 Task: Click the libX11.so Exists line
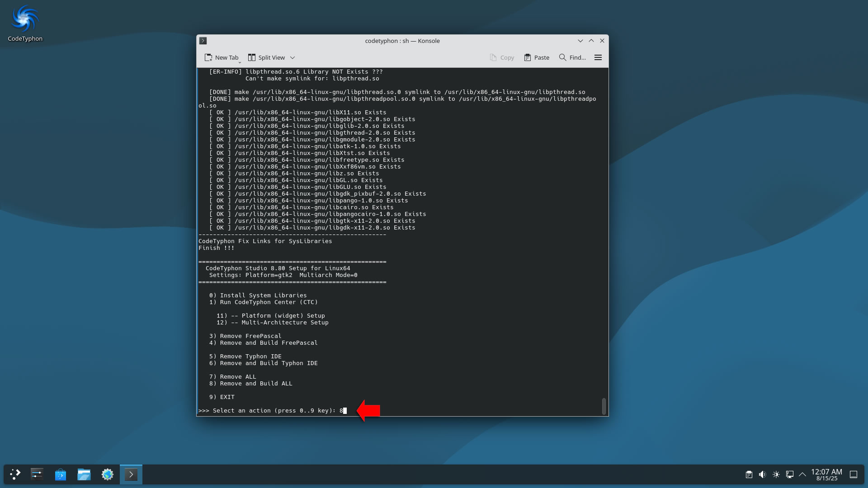coord(298,113)
